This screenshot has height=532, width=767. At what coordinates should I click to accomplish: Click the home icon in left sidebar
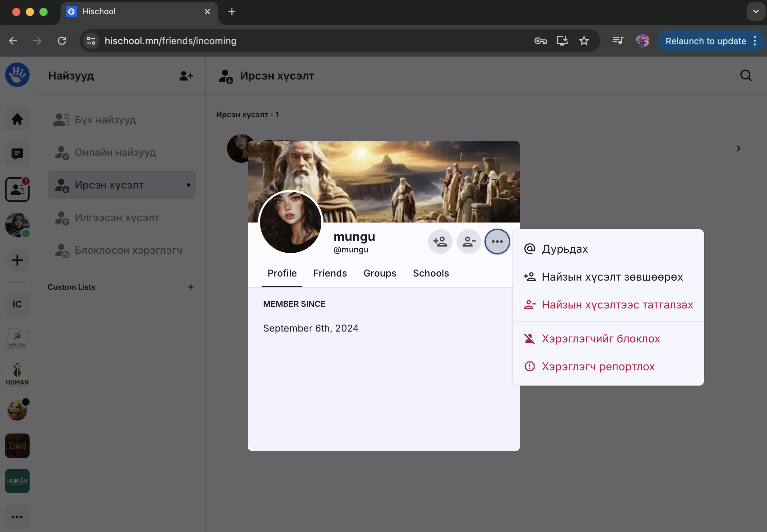click(17, 119)
